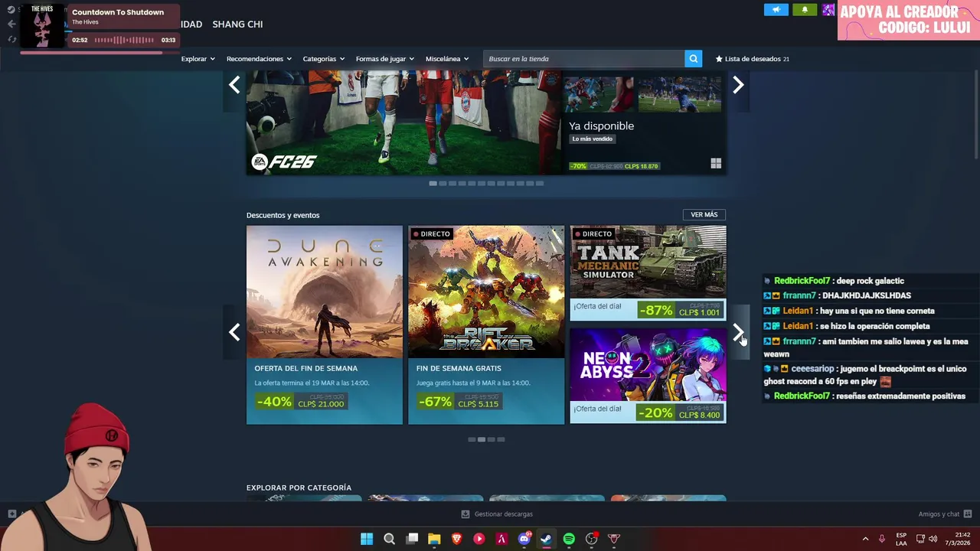Screen dimensions: 980x551
Task: Open Spotify from the taskbar
Action: coord(569,539)
